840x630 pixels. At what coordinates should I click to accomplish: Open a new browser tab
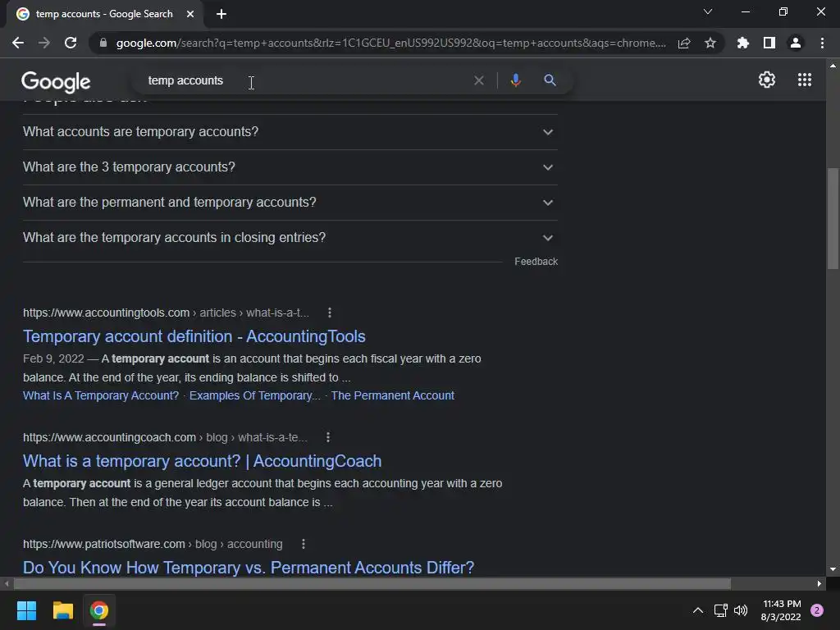coord(221,14)
